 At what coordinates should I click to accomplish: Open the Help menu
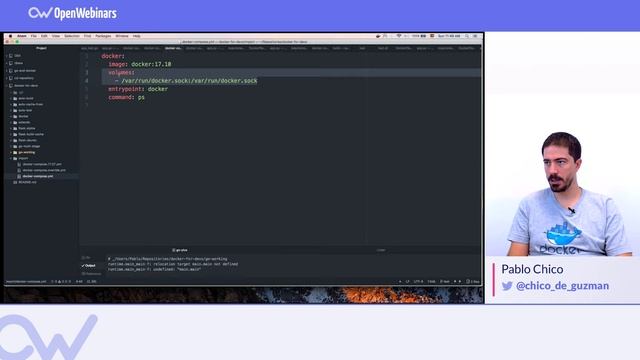pos(137,36)
